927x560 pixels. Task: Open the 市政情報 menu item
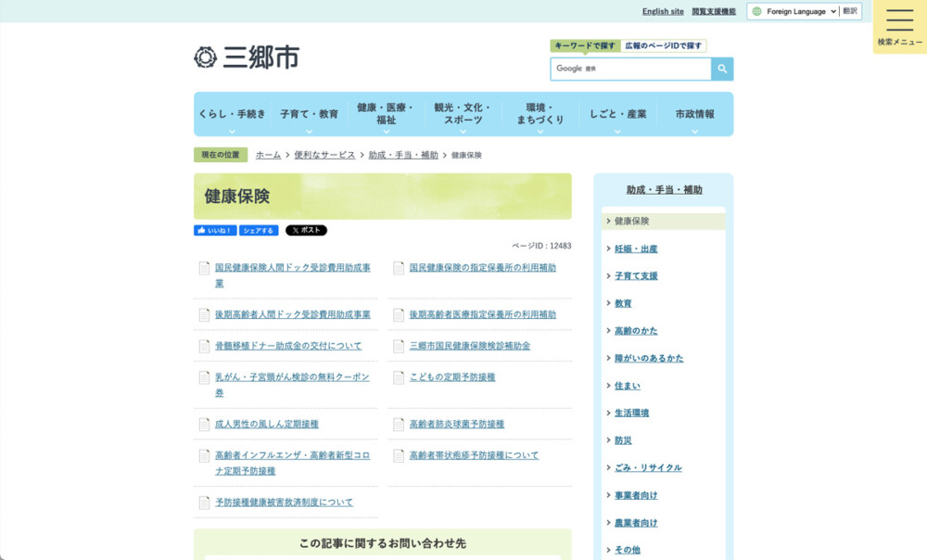694,114
